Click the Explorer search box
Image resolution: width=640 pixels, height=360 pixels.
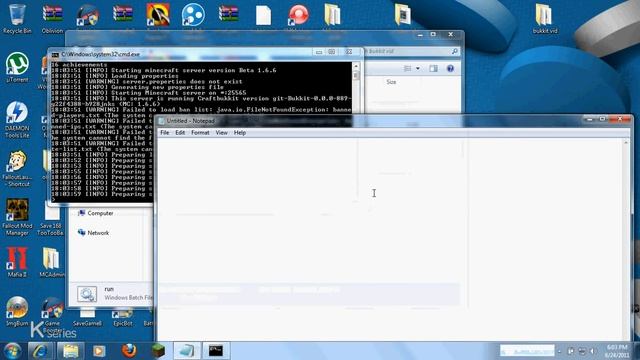coord(411,51)
